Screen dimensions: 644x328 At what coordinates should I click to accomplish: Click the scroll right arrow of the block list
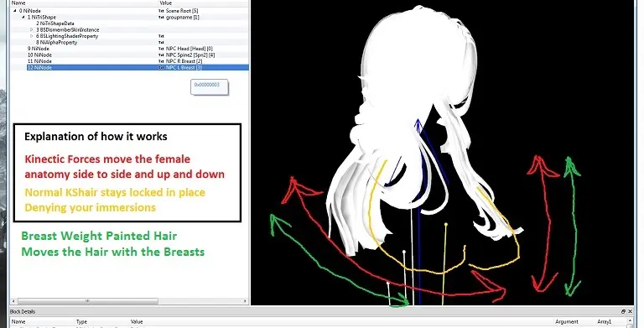[245, 301]
